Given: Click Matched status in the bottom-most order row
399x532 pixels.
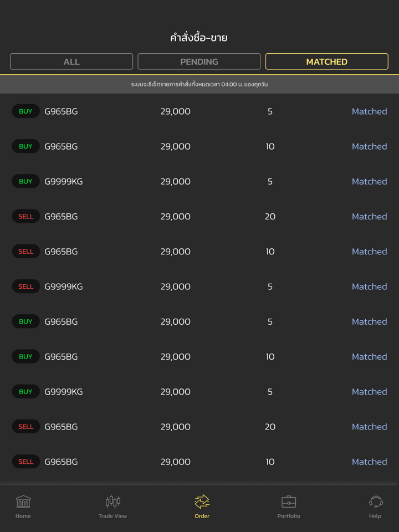Looking at the screenshot, I should tap(369, 462).
